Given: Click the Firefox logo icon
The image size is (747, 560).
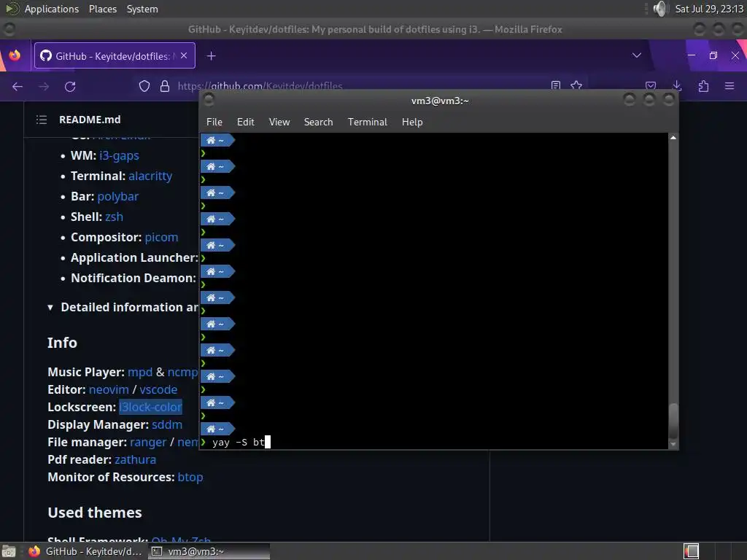Looking at the screenshot, I should tap(15, 55).
